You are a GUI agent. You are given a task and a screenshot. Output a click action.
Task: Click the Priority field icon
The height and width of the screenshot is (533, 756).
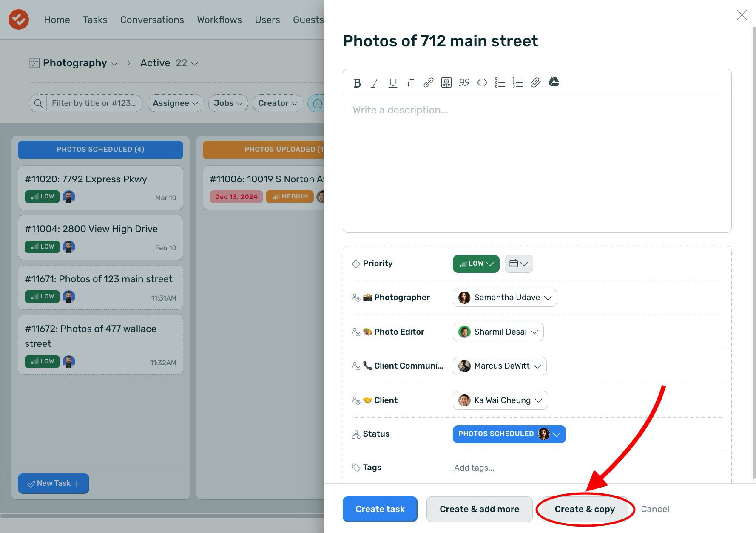click(356, 264)
